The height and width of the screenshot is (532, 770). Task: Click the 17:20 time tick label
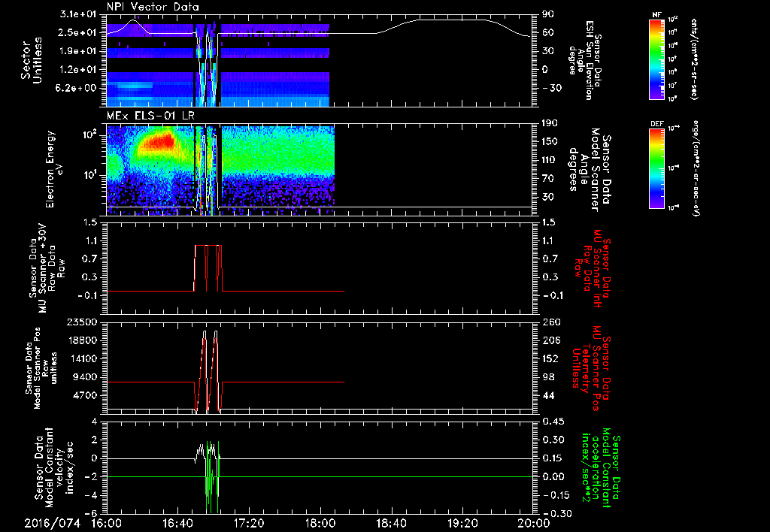click(249, 523)
